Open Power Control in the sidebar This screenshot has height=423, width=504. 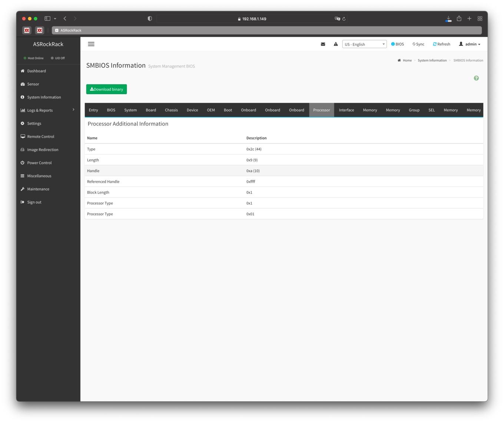point(39,163)
